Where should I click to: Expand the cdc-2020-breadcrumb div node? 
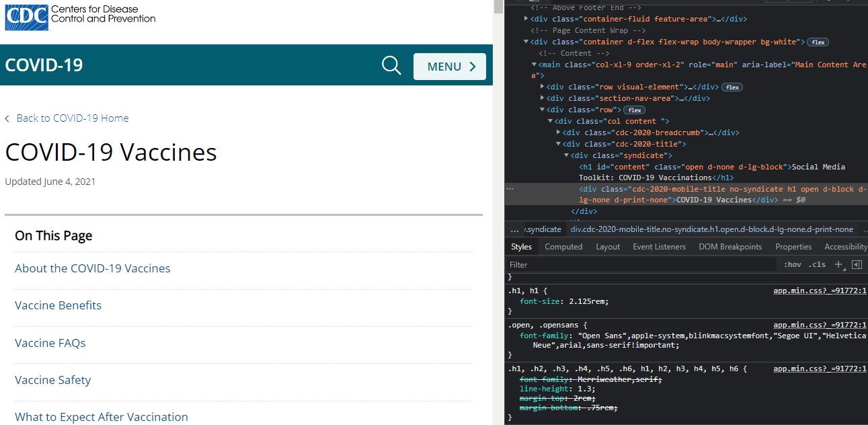pyautogui.click(x=559, y=132)
